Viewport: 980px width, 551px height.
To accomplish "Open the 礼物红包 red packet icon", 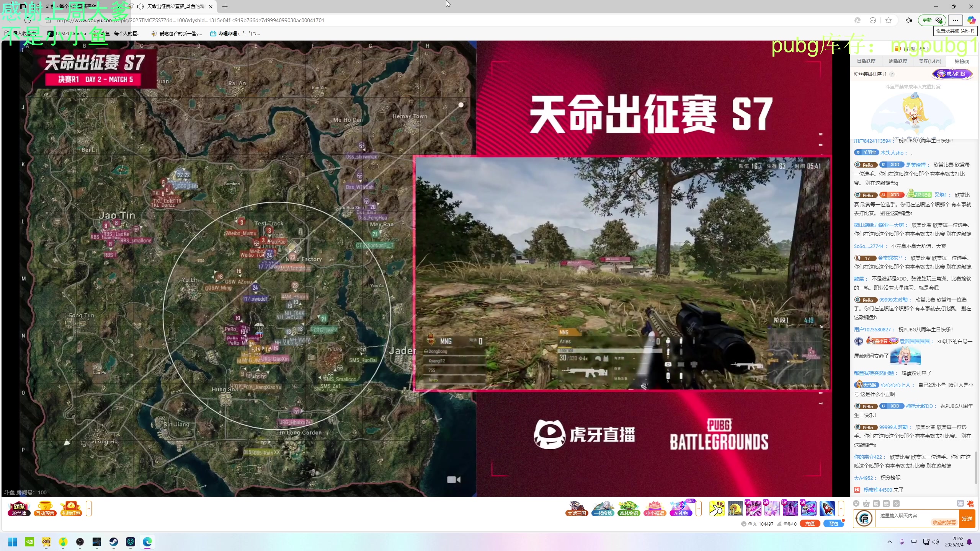I will coord(71,509).
